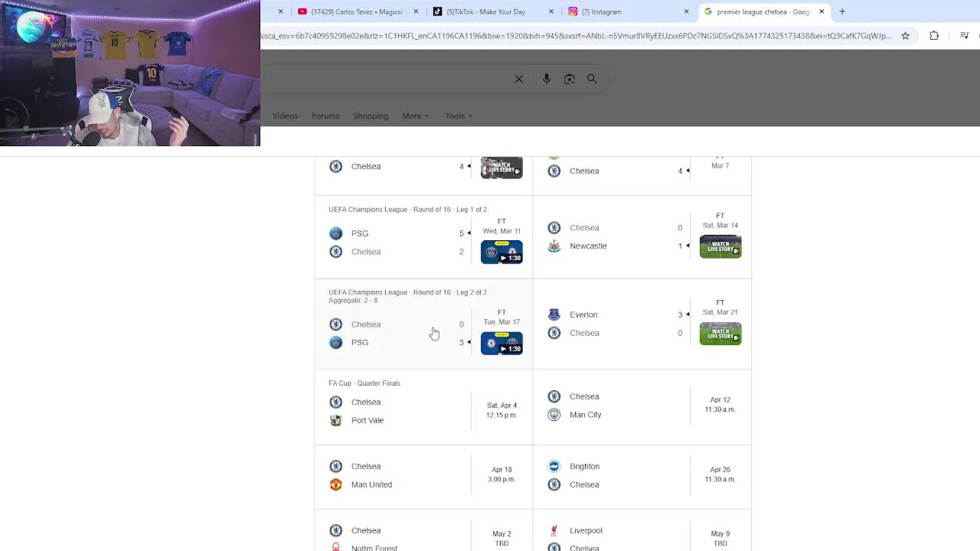Click the 'Wed, Mar 11' full-time date
Viewport: 980px width, 551px height.
click(501, 231)
